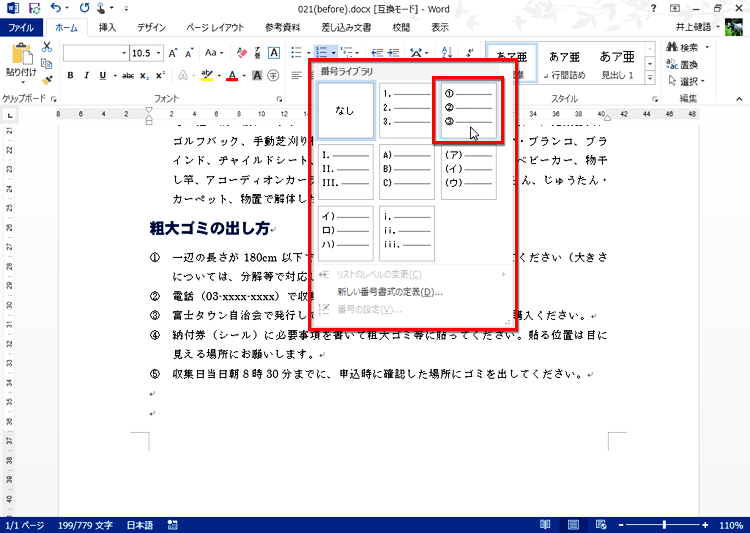Click the Undo arrow icon
750x533 pixels.
tap(55, 8)
